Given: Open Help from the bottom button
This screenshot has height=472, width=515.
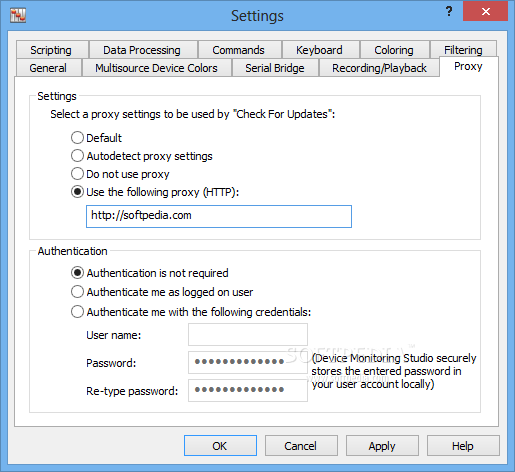Looking at the screenshot, I should (463, 446).
